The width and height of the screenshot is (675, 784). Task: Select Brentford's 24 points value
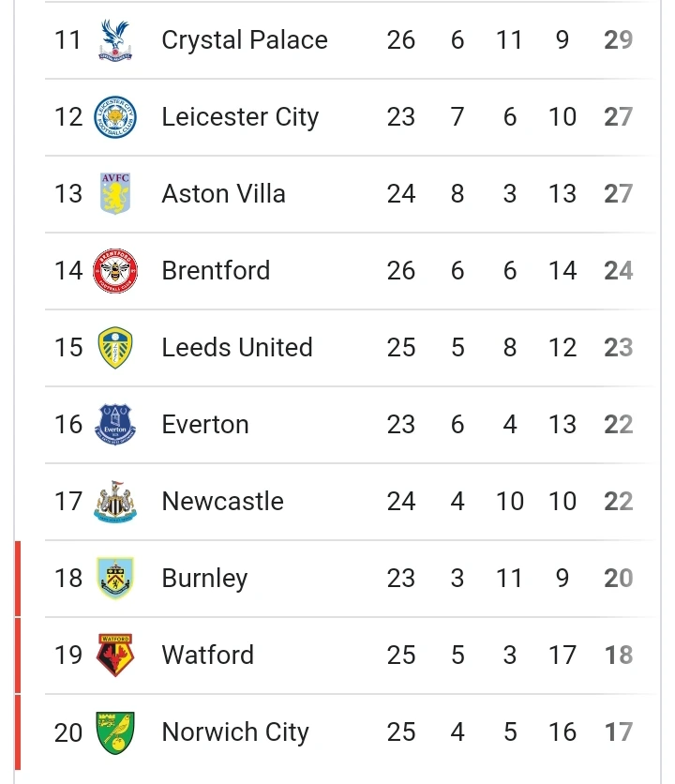[619, 270]
